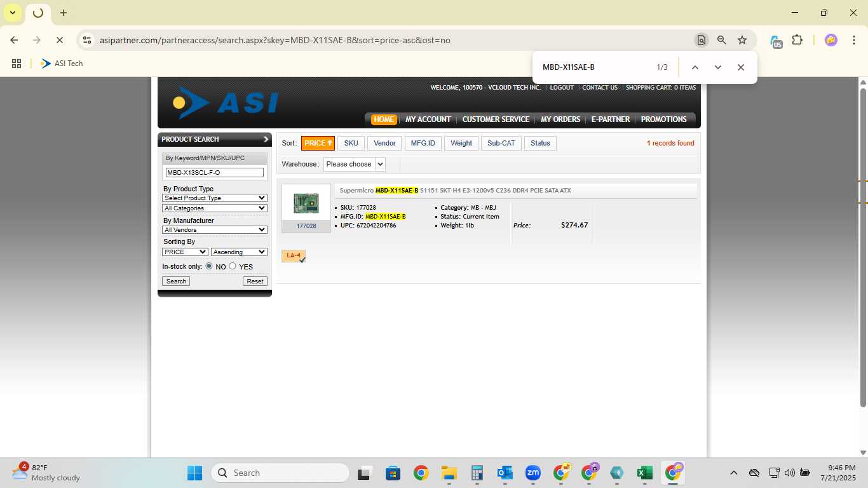Sort results by Weight
The height and width of the screenshot is (488, 868).
[461, 144]
